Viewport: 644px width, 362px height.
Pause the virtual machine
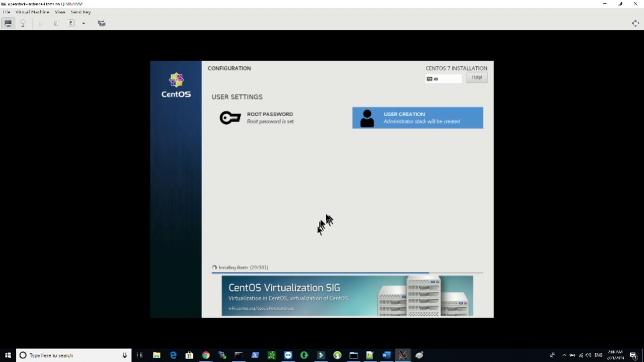[56, 23]
